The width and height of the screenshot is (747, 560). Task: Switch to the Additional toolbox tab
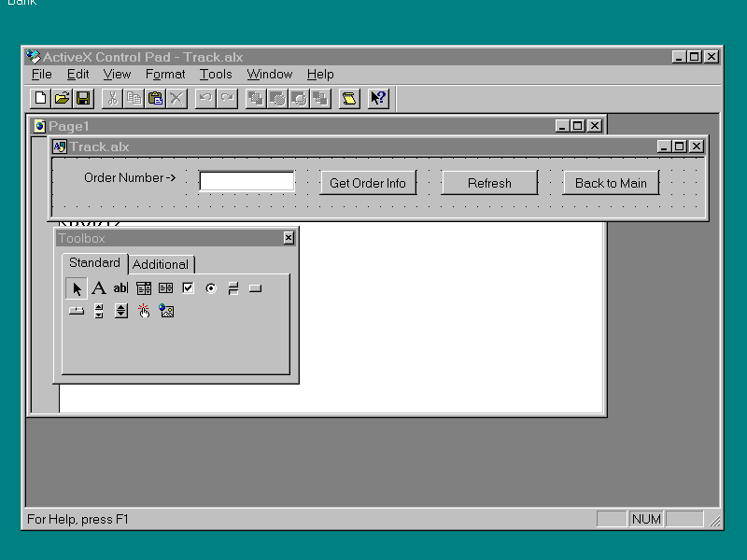pyautogui.click(x=161, y=264)
